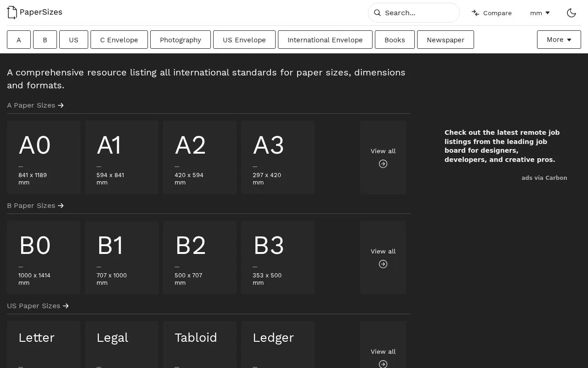
Task: Click circled arrow in A sizes View all
Action: 383,164
